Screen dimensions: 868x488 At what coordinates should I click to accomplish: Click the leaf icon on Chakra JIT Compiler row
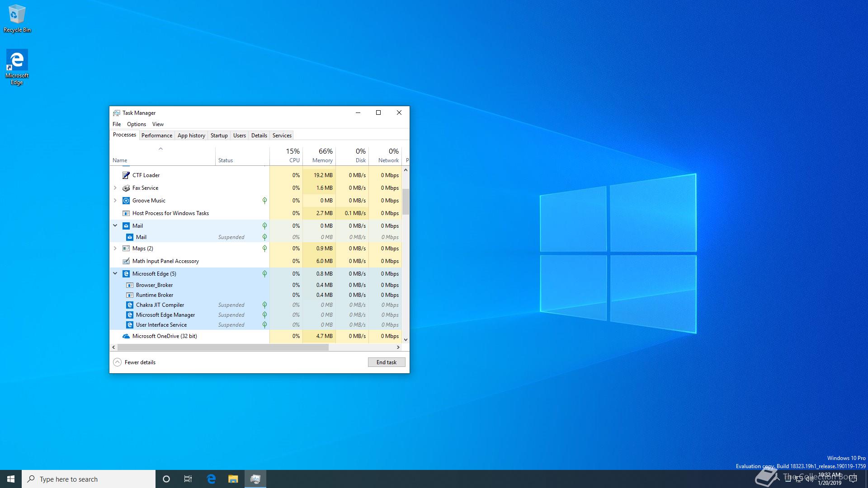click(264, 305)
